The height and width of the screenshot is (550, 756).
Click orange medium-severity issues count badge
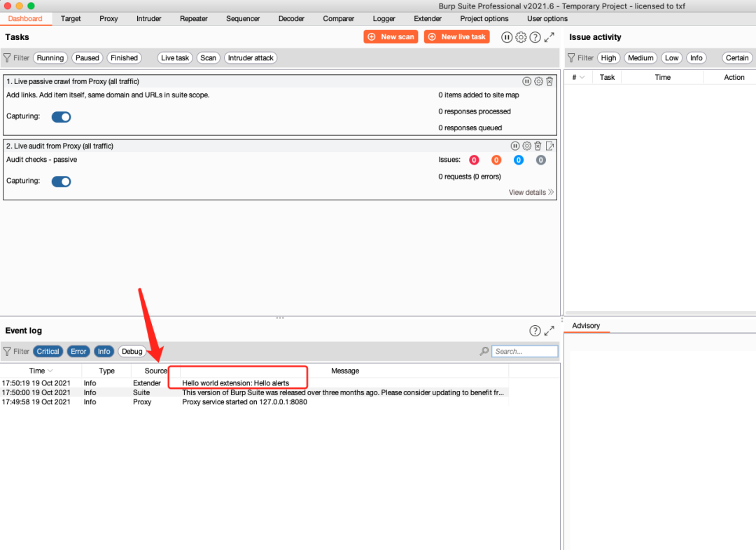click(x=496, y=160)
